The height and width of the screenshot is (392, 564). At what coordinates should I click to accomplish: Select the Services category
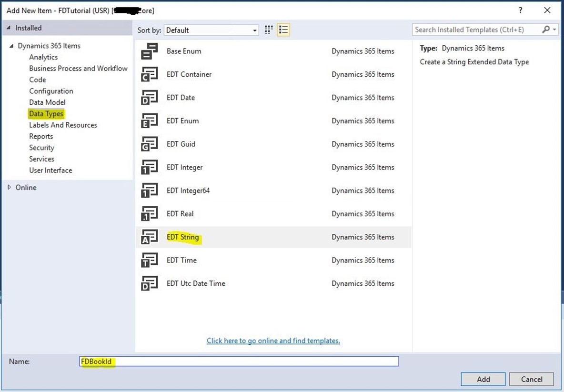[42, 159]
